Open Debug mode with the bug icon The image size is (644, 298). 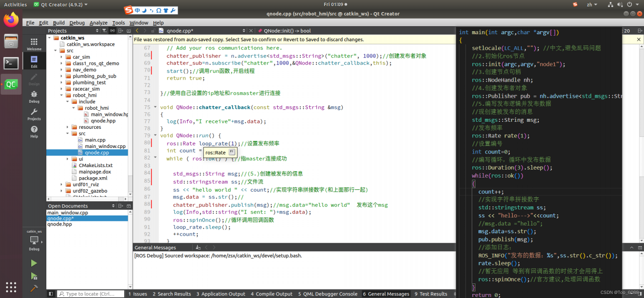pyautogui.click(x=34, y=96)
